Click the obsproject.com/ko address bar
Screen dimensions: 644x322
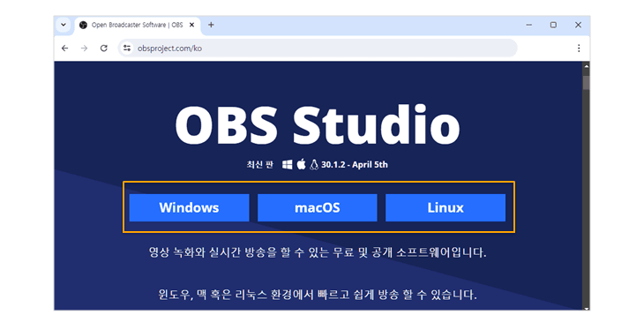[x=318, y=49]
